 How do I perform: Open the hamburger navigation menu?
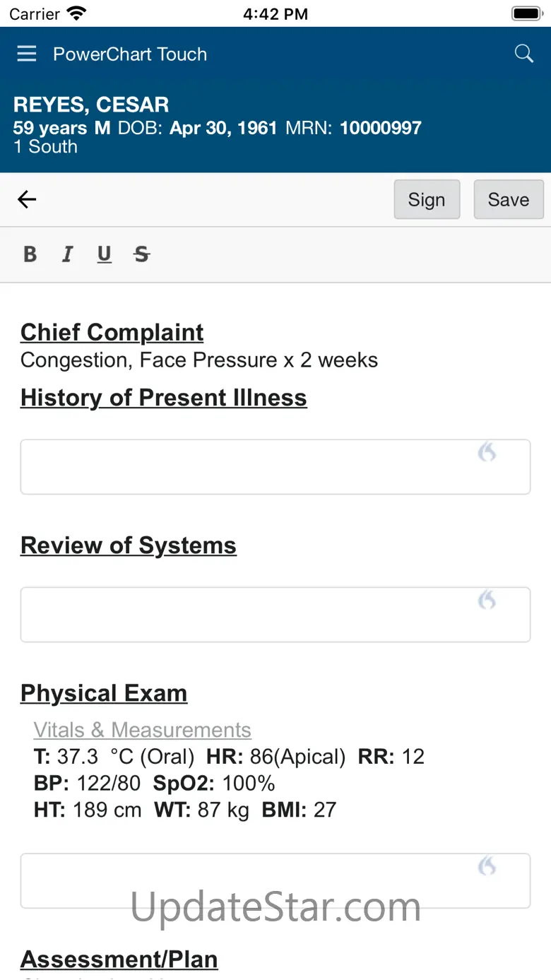pos(27,54)
